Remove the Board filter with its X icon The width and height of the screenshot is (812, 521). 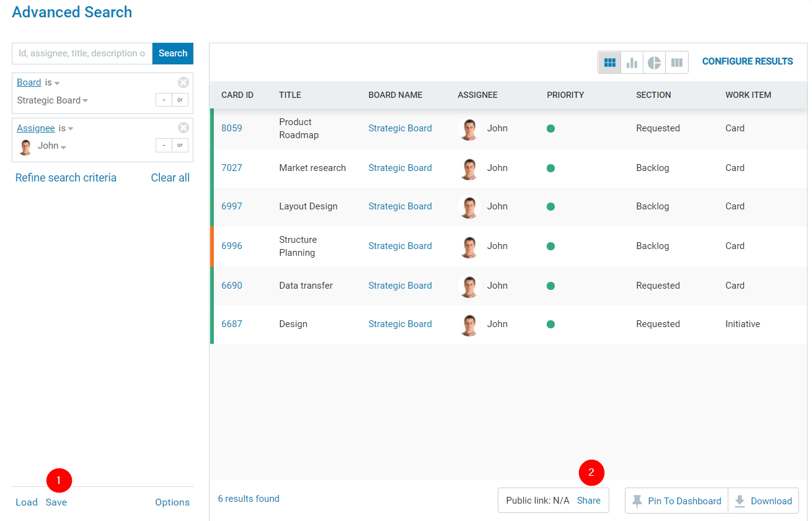click(183, 82)
